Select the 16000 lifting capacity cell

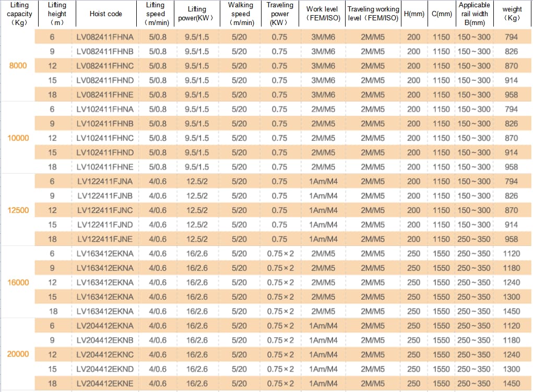point(18,282)
